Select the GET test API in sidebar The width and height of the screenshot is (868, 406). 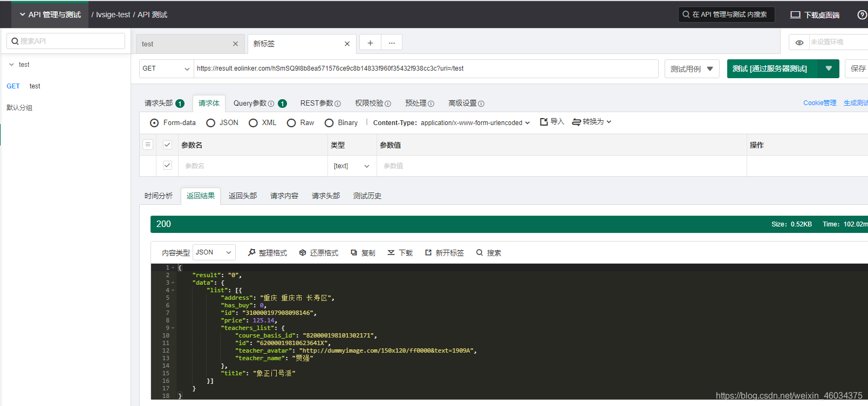click(x=65, y=86)
